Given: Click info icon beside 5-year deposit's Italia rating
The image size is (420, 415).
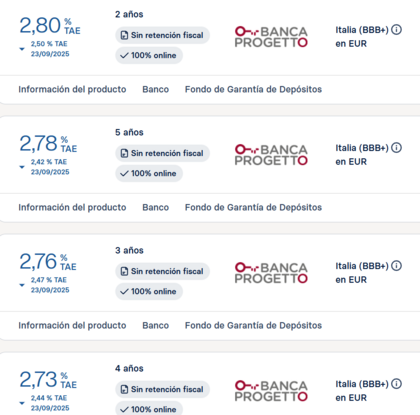Looking at the screenshot, I should pos(396,148).
